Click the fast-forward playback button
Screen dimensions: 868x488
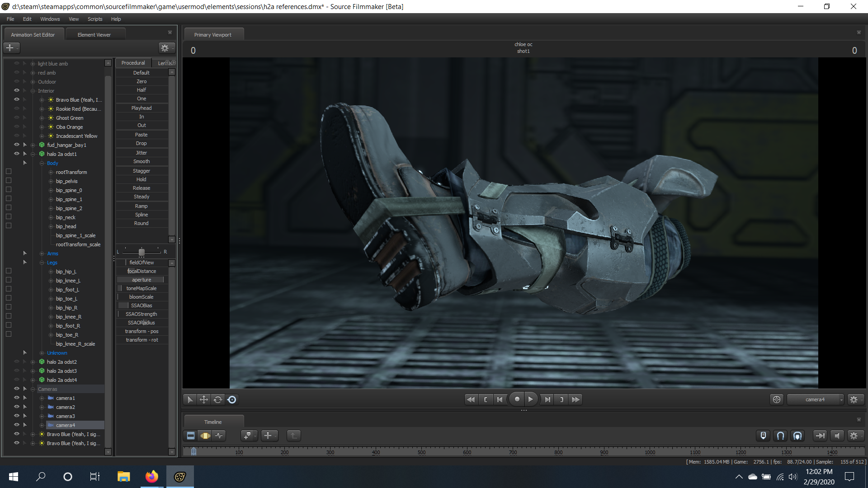click(576, 399)
